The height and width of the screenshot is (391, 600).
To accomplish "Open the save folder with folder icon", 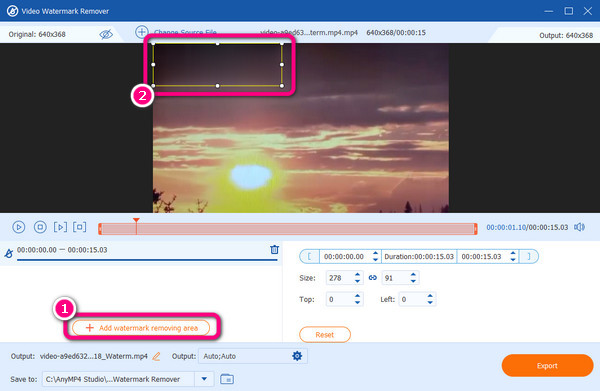I will (x=227, y=379).
